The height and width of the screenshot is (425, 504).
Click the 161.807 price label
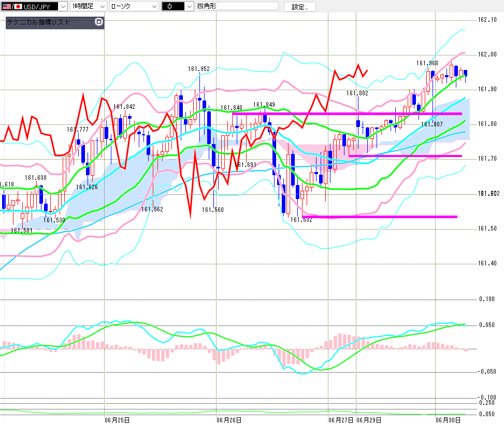432,124
